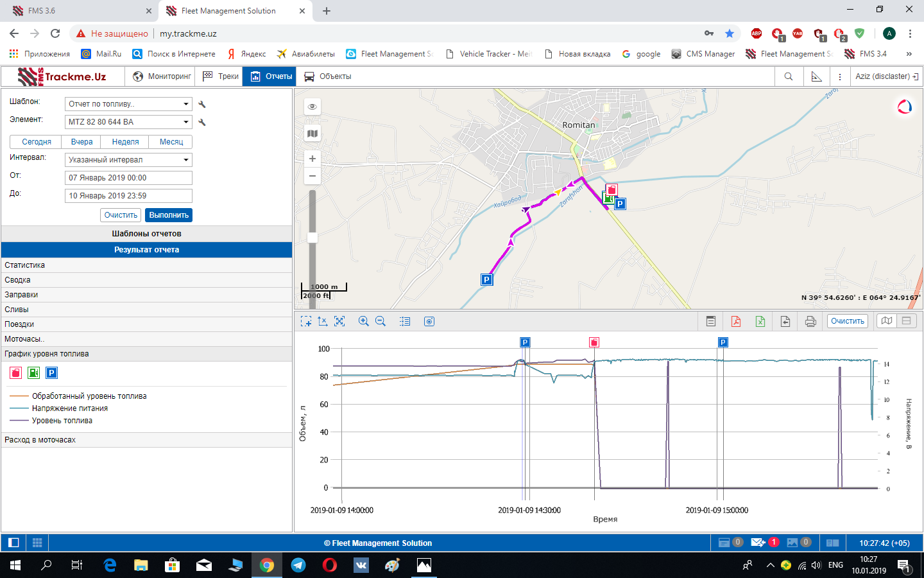Click the chart zoom-out magnifier icon
Viewport: 924px width, 578px height.
[x=381, y=321]
